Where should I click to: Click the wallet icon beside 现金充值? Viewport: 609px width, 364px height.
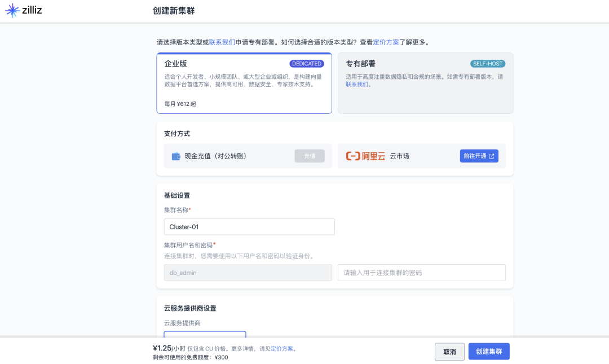point(175,156)
